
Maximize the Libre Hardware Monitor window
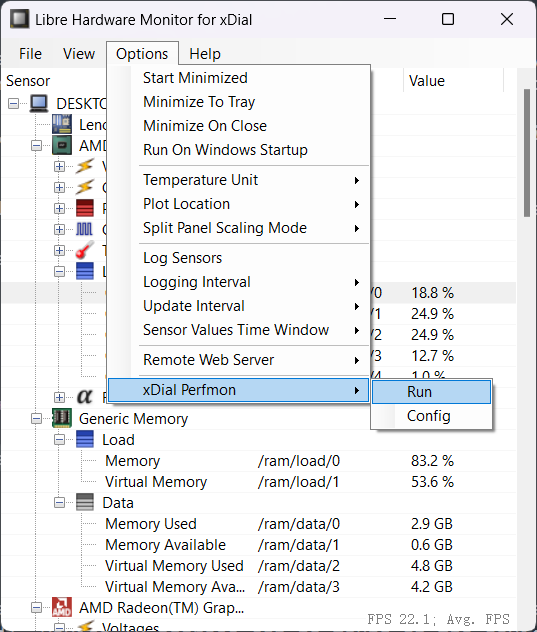tap(448, 19)
